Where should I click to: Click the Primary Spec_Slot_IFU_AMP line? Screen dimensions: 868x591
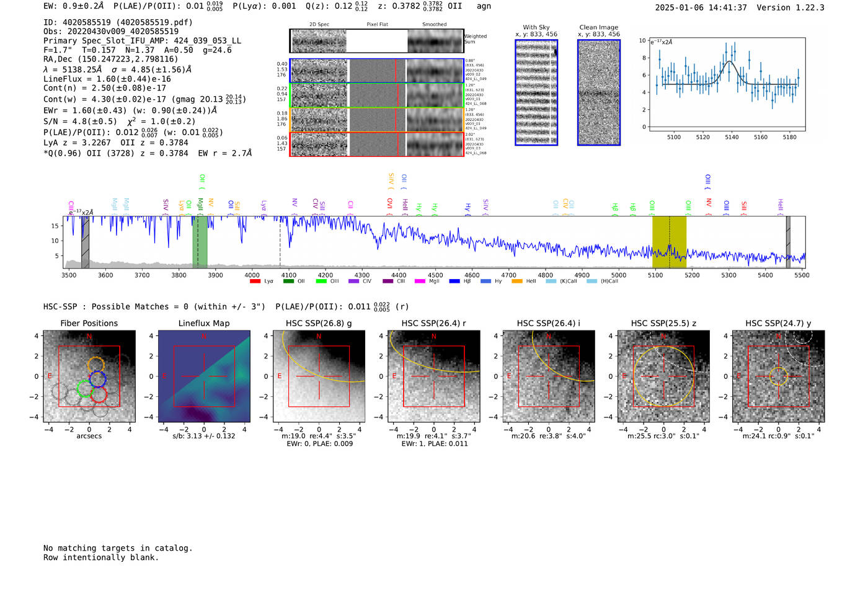pyautogui.click(x=142, y=41)
